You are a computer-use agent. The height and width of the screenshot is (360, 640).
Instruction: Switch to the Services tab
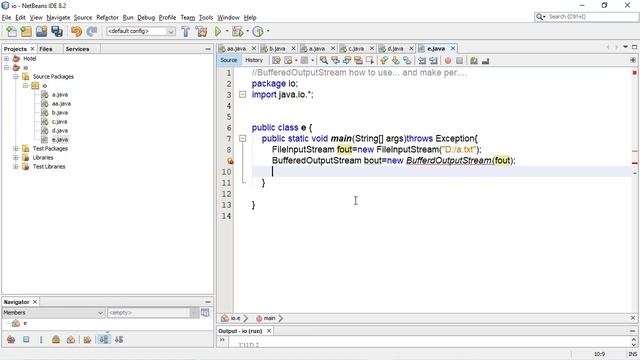click(77, 49)
